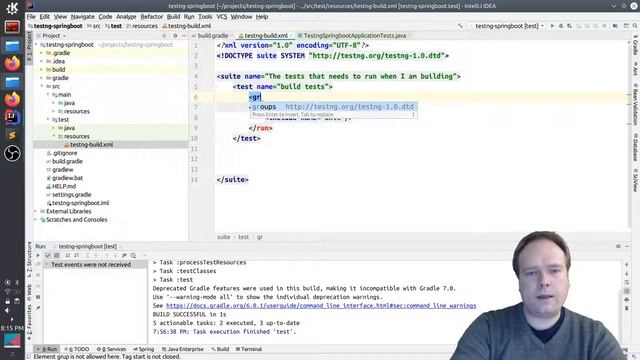Open the Database side panel tab

click(636, 147)
